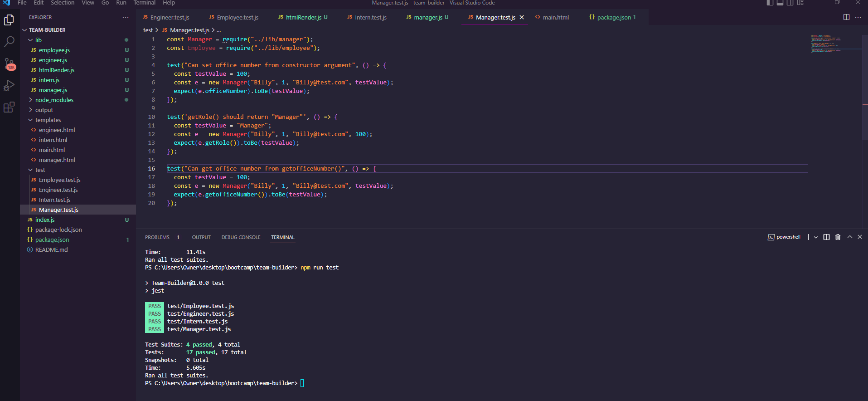
Task: Open the Selection menu
Action: click(x=63, y=3)
